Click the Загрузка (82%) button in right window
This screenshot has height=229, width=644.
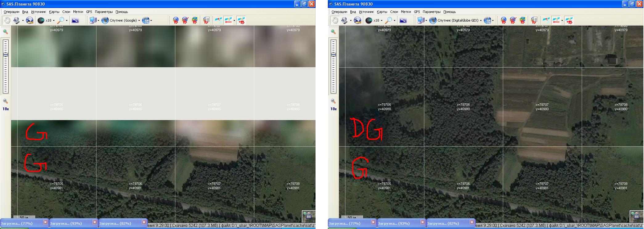tap(443, 223)
